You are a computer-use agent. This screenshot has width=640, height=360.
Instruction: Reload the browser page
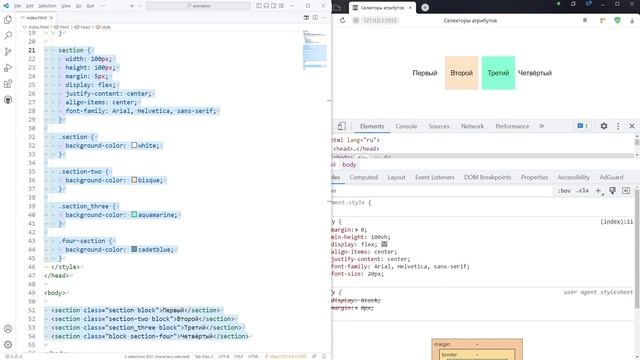point(342,20)
